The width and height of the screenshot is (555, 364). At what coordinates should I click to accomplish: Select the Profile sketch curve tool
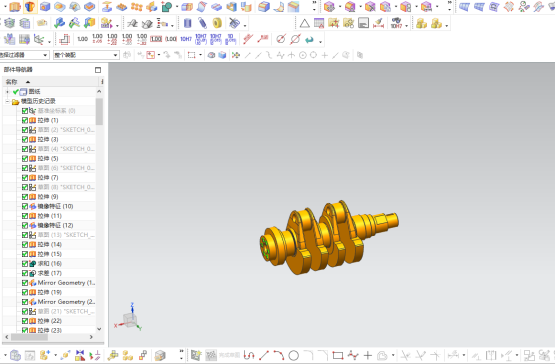(249, 355)
